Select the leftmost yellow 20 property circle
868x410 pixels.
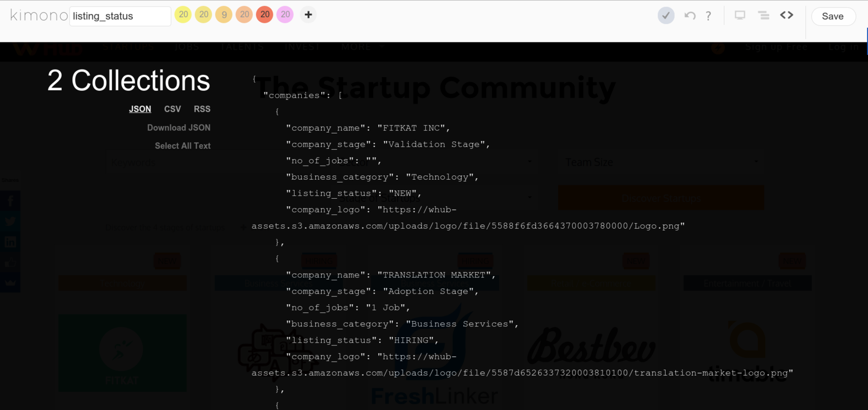pos(183,15)
